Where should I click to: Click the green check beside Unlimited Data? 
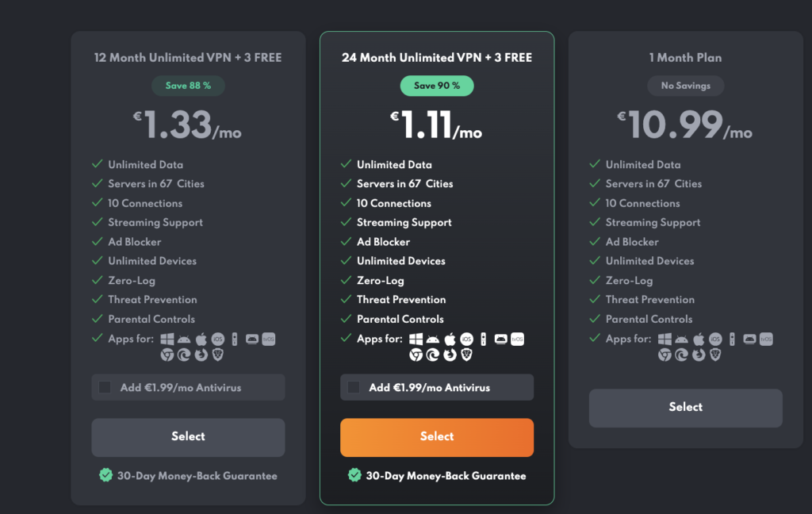pyautogui.click(x=345, y=164)
